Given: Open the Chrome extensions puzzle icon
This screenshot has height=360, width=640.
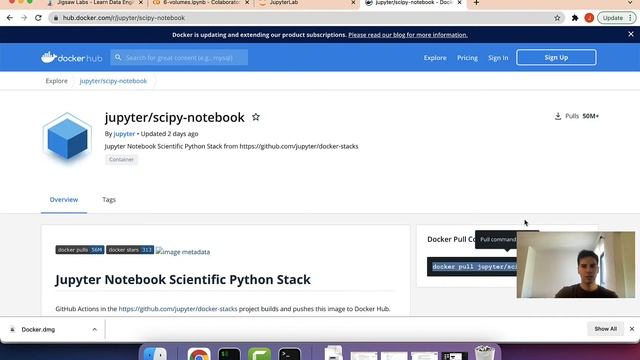Looking at the screenshot, I should click(575, 18).
